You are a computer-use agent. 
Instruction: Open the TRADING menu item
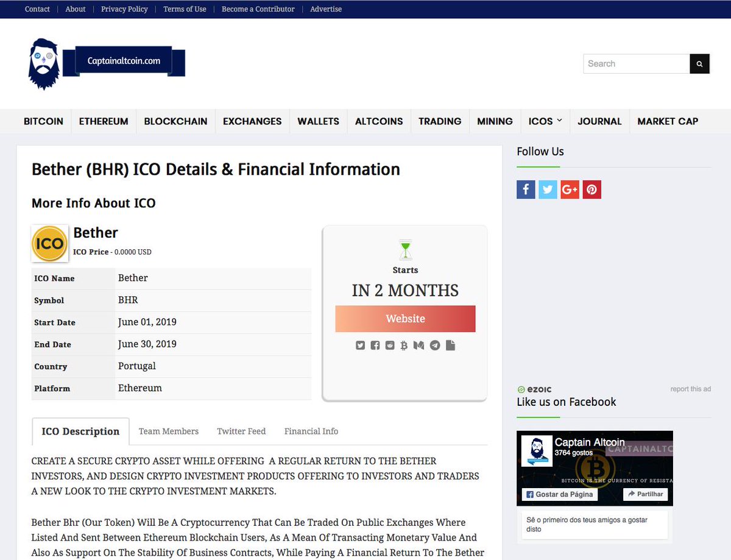coord(440,121)
